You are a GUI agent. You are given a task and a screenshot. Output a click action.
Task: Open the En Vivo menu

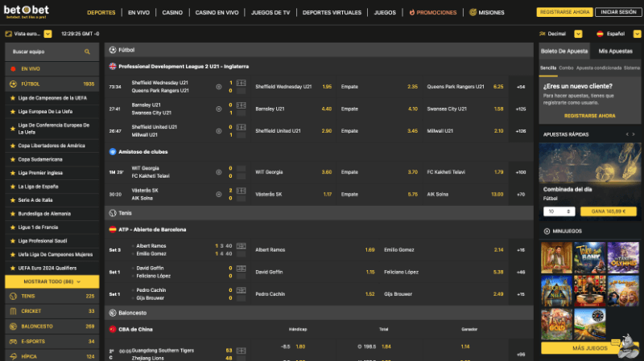[138, 13]
